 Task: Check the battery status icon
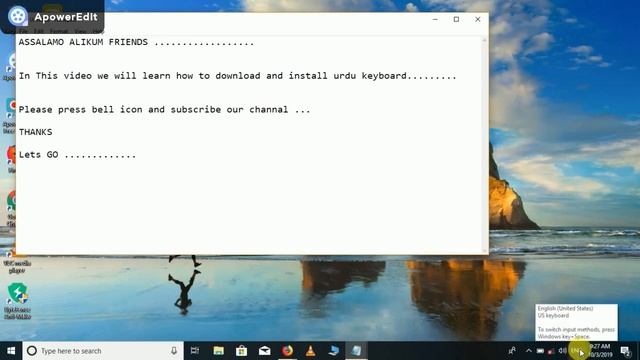tap(540, 351)
